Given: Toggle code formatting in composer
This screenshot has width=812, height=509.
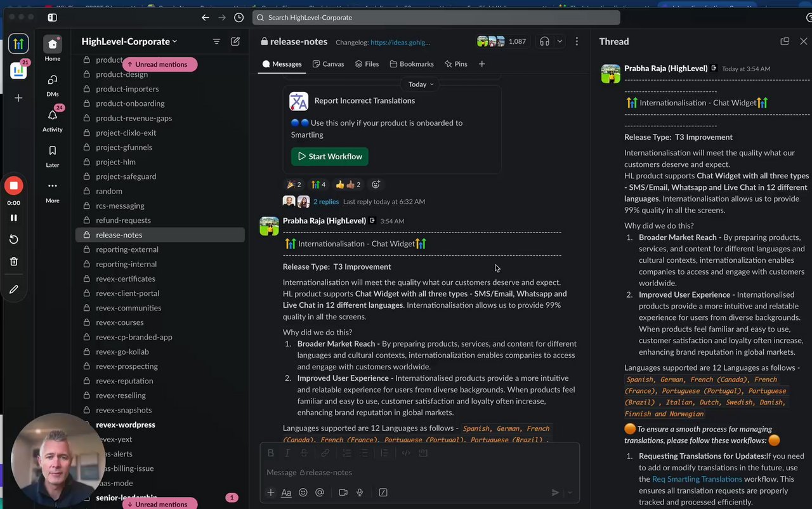Looking at the screenshot, I should tap(407, 453).
